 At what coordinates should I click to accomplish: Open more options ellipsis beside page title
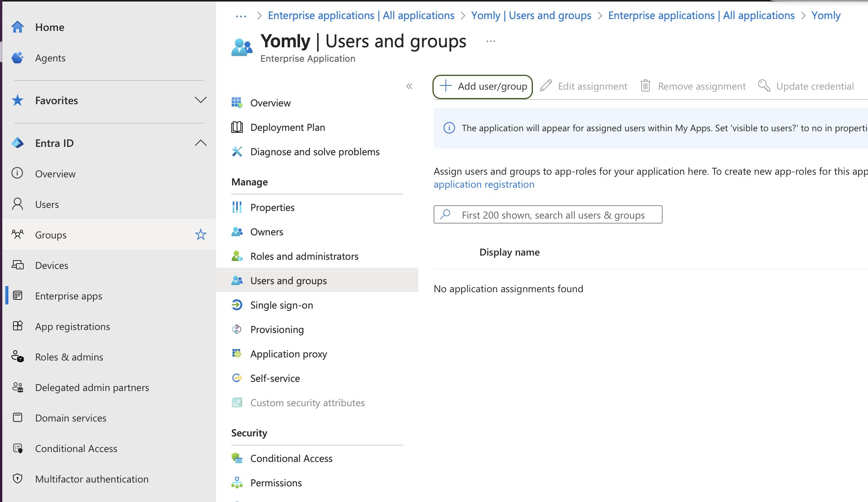pyautogui.click(x=491, y=41)
